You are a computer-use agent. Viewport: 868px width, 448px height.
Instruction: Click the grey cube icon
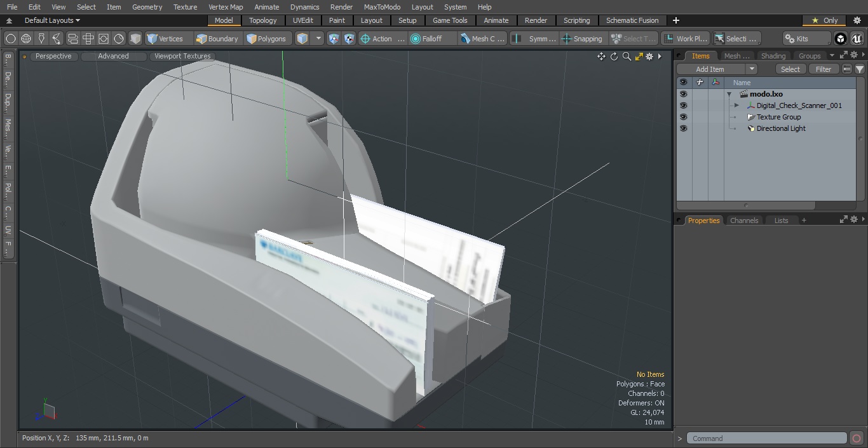click(x=135, y=39)
